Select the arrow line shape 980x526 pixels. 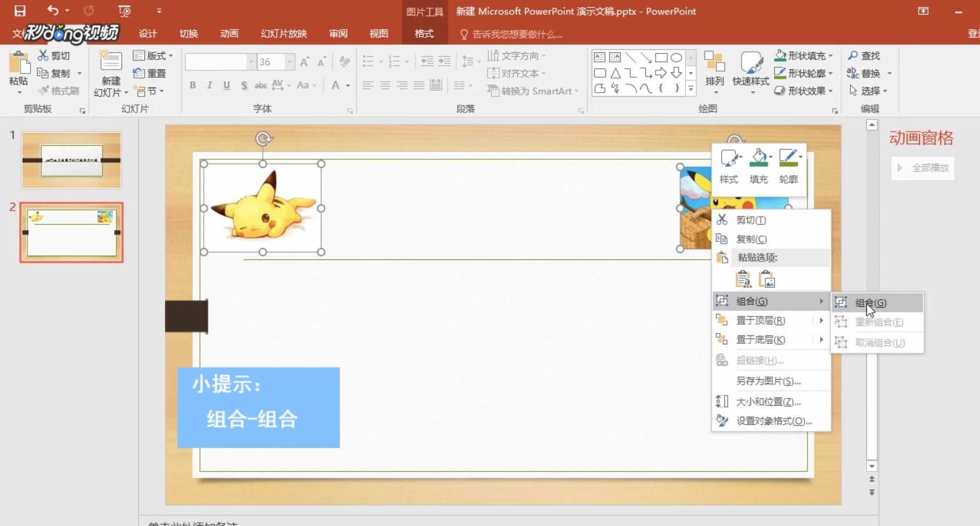pyautogui.click(x=646, y=58)
